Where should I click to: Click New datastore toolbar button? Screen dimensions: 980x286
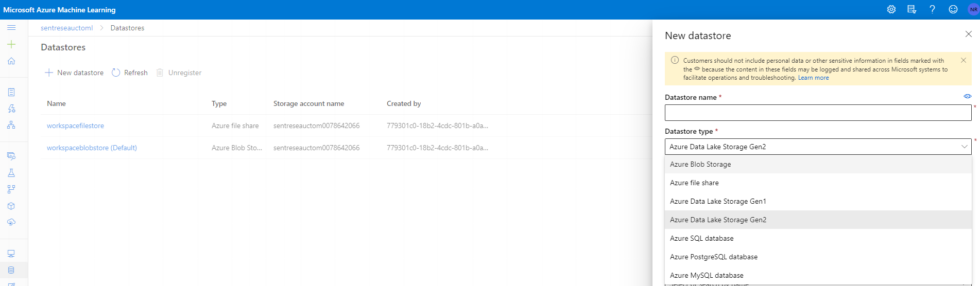click(74, 73)
